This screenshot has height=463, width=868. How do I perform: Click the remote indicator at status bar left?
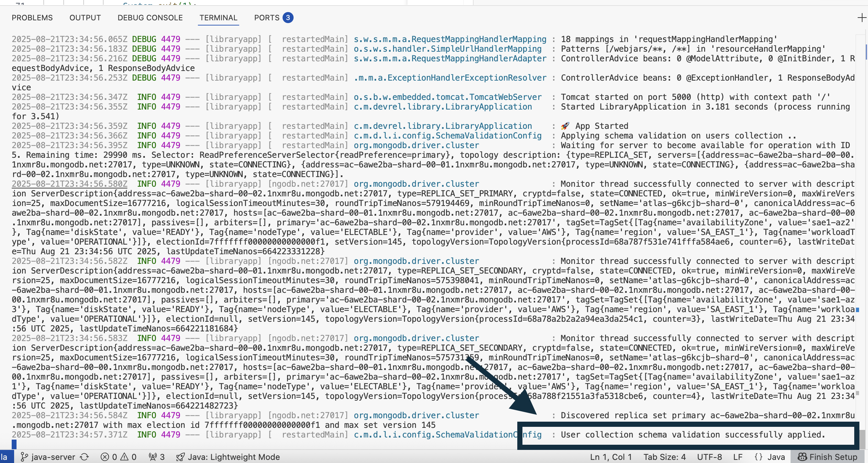6,457
